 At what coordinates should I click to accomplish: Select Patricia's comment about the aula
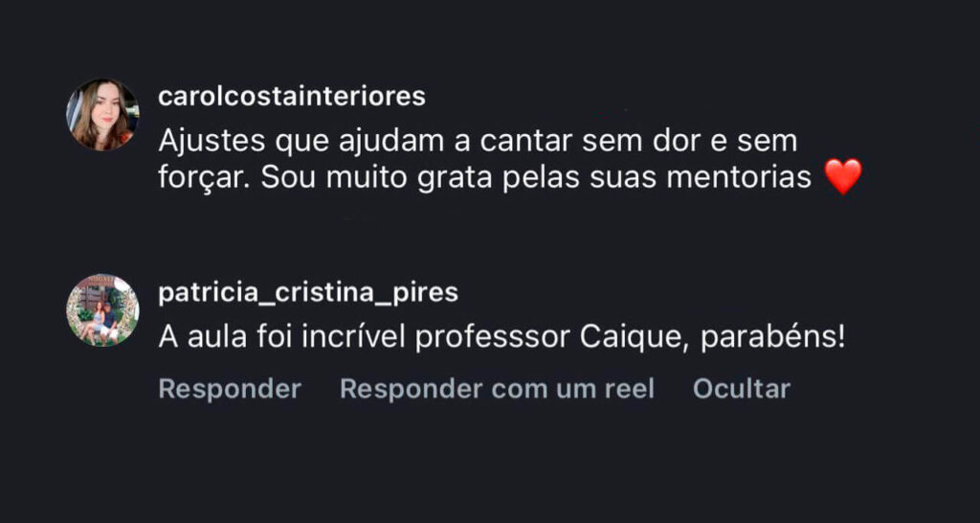click(501, 337)
